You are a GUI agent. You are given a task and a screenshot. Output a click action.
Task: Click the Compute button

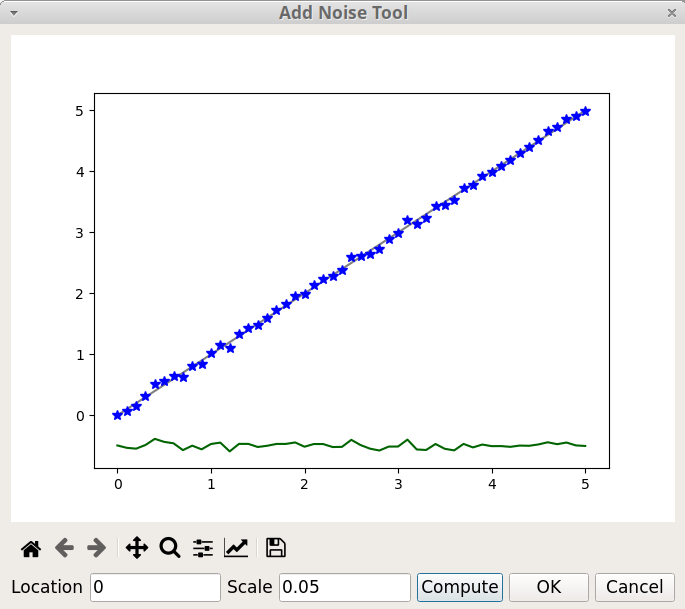460,587
